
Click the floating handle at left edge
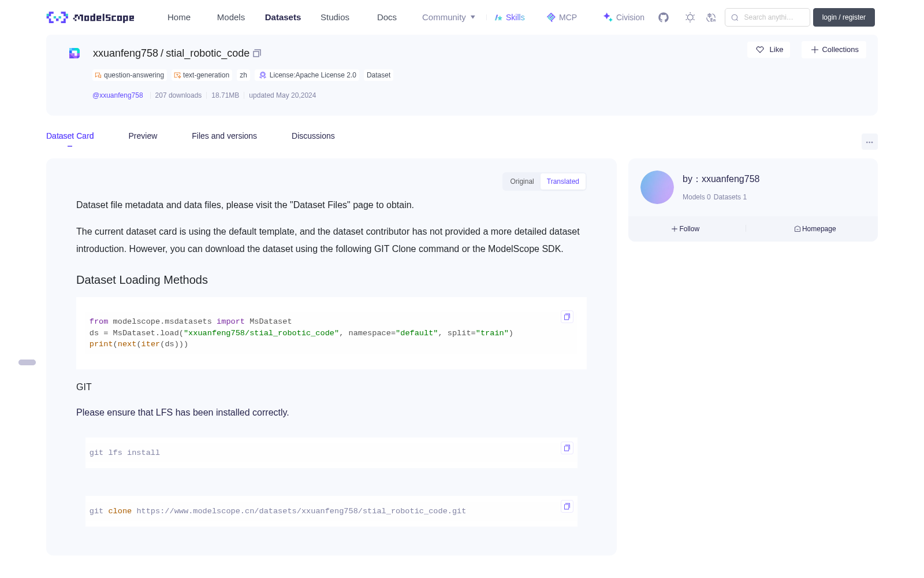point(27,362)
